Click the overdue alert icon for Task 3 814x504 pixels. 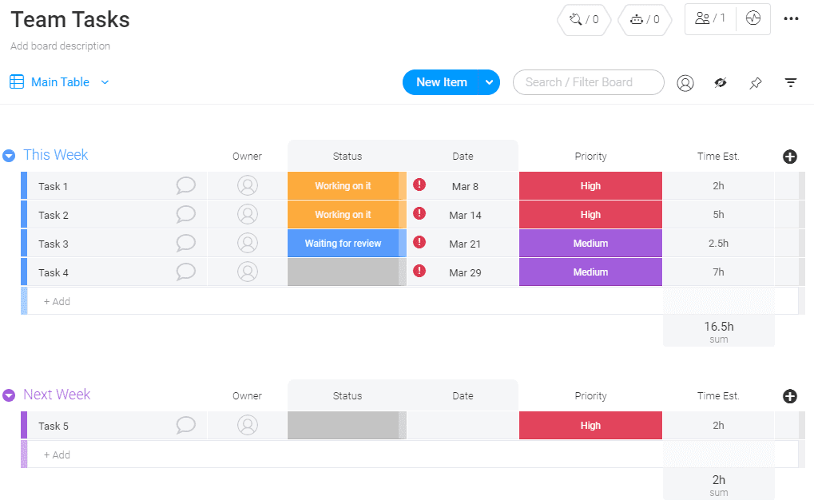(x=419, y=243)
